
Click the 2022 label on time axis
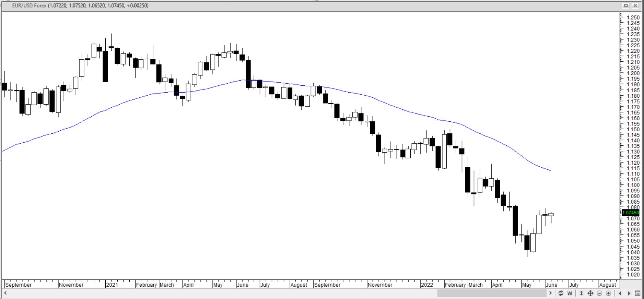427,285
